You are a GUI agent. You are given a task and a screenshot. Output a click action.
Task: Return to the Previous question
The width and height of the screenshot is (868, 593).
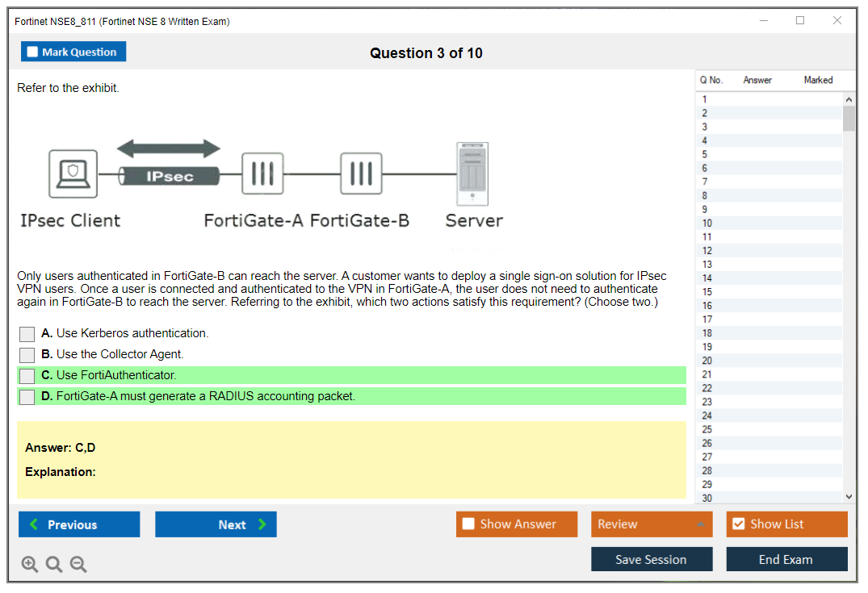tap(79, 524)
